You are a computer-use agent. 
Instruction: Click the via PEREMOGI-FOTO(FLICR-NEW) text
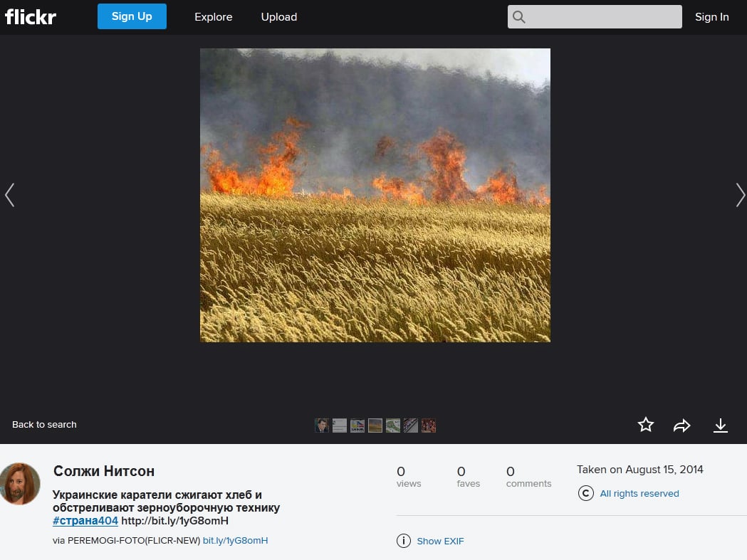point(126,541)
